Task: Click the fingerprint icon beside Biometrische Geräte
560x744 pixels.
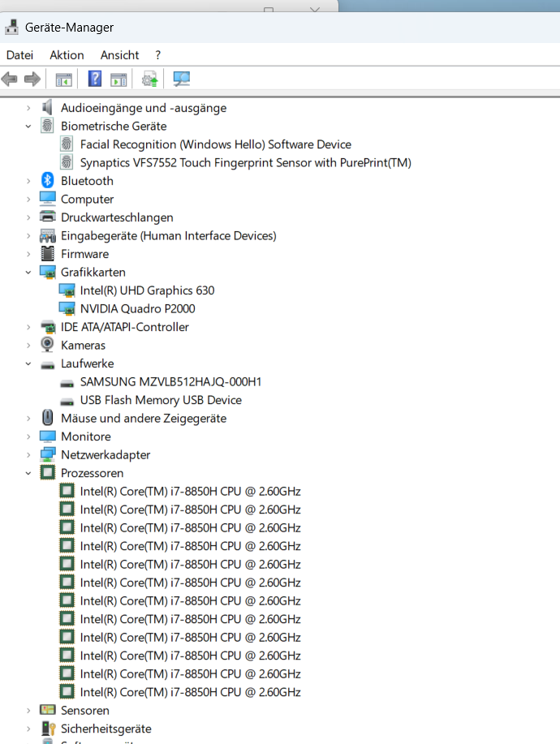Action: pyautogui.click(x=47, y=126)
